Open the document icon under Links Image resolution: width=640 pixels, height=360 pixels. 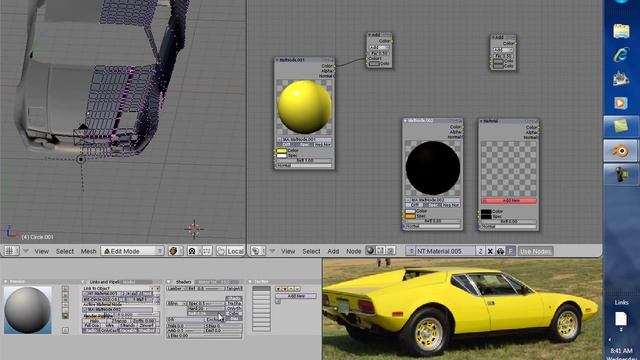pyautogui.click(x=621, y=319)
